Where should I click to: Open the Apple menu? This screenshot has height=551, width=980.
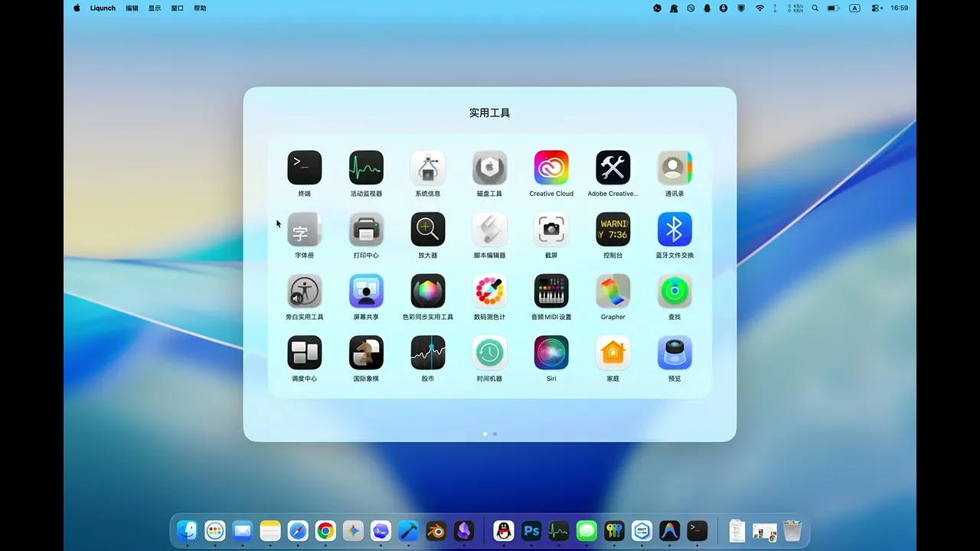point(77,8)
